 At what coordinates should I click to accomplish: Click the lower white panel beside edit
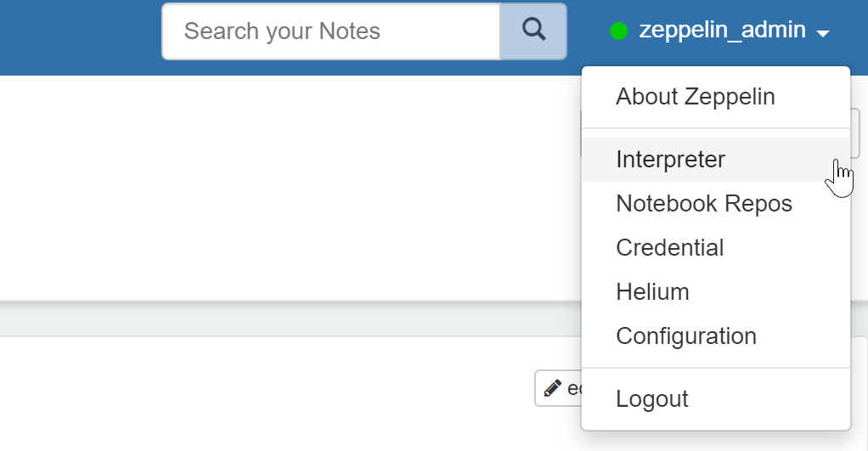(x=266, y=393)
